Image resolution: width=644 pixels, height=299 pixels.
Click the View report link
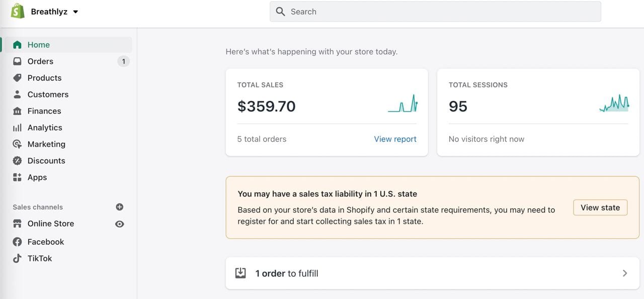click(x=395, y=139)
